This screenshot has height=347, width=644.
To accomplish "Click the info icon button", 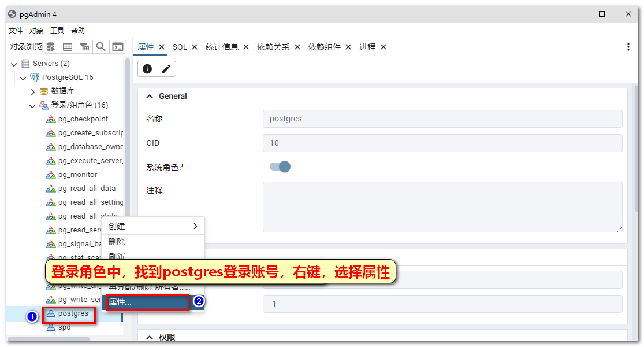I will pos(147,69).
